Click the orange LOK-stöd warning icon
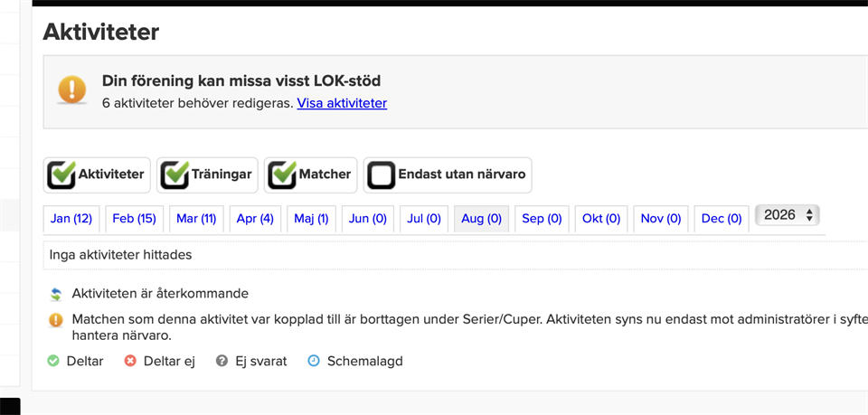 (72, 90)
